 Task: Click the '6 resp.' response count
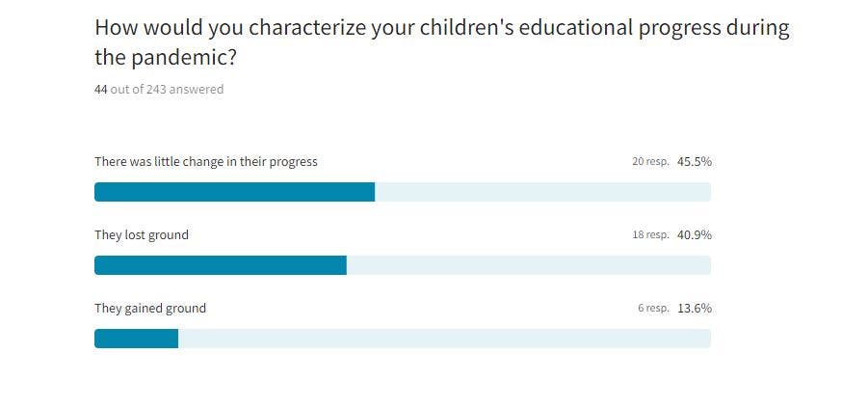[x=652, y=309]
